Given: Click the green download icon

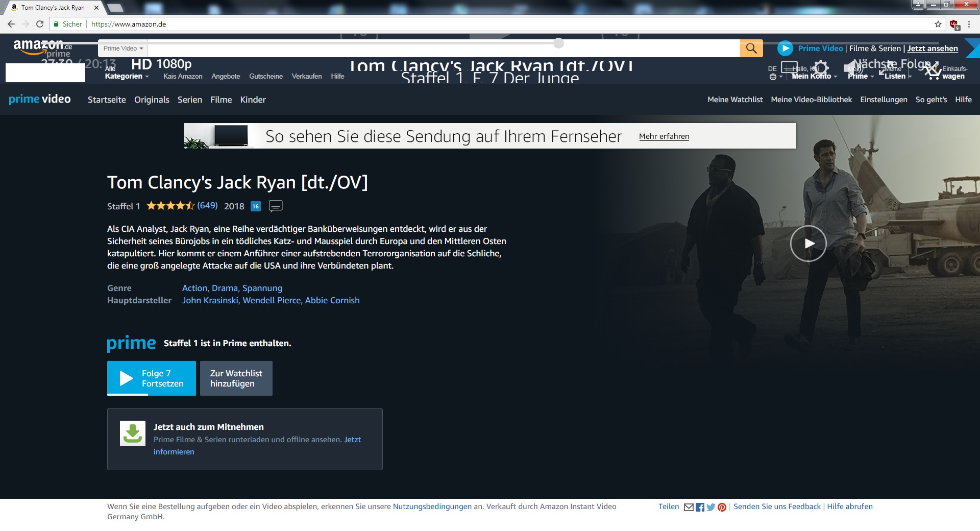Looking at the screenshot, I should click(x=133, y=433).
